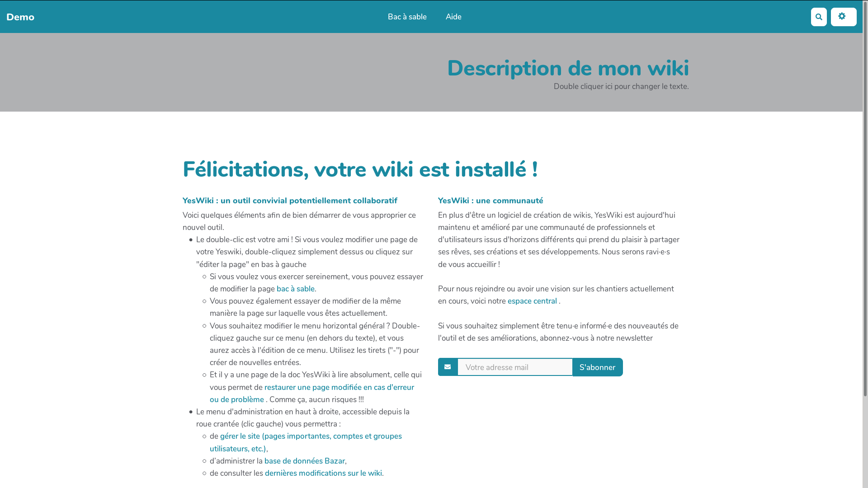This screenshot has height=488, width=868.
Task: Click the Demo site logo
Action: (20, 17)
